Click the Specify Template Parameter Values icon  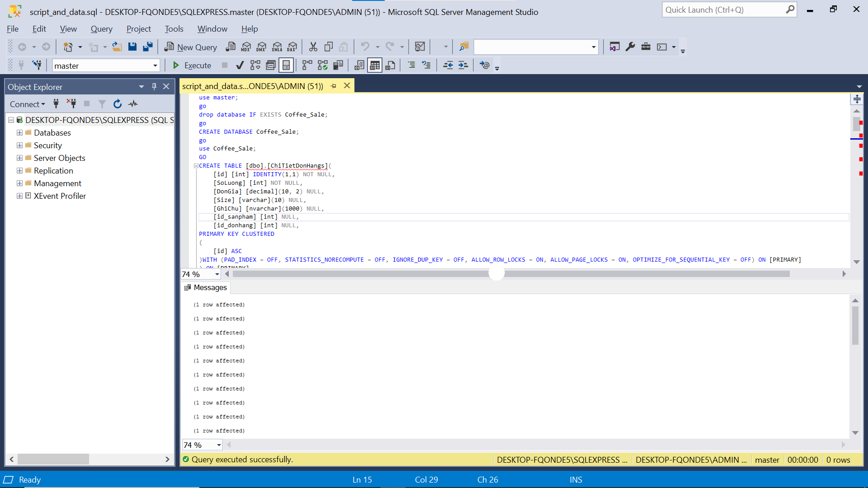click(484, 66)
